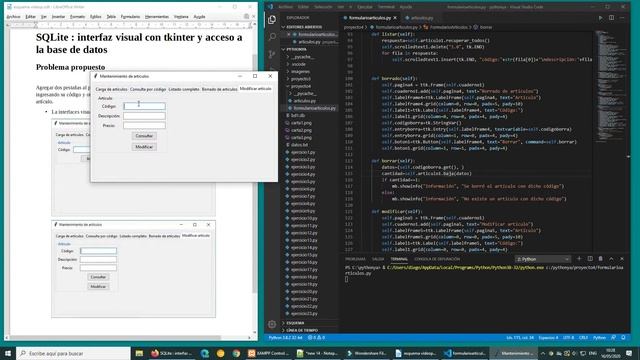Viewport: 640px width, 360px height.
Task: Kill the terminal with the trash icon
Action: coord(600,259)
